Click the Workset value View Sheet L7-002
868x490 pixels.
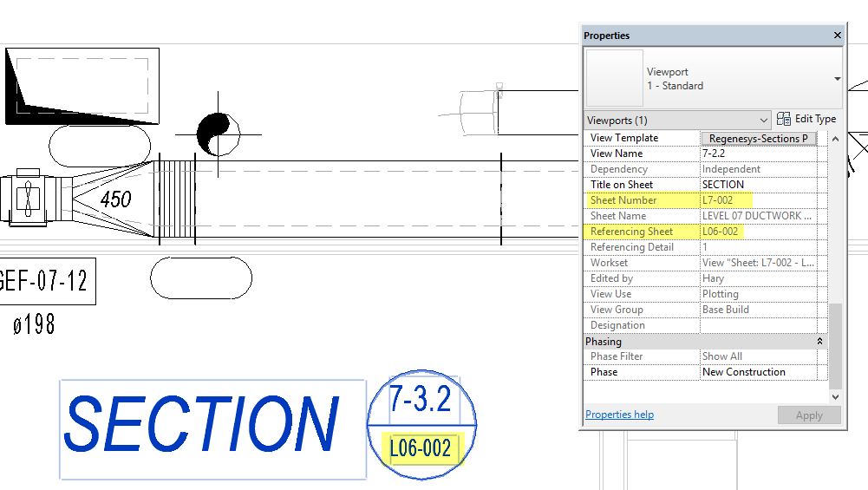tap(759, 263)
